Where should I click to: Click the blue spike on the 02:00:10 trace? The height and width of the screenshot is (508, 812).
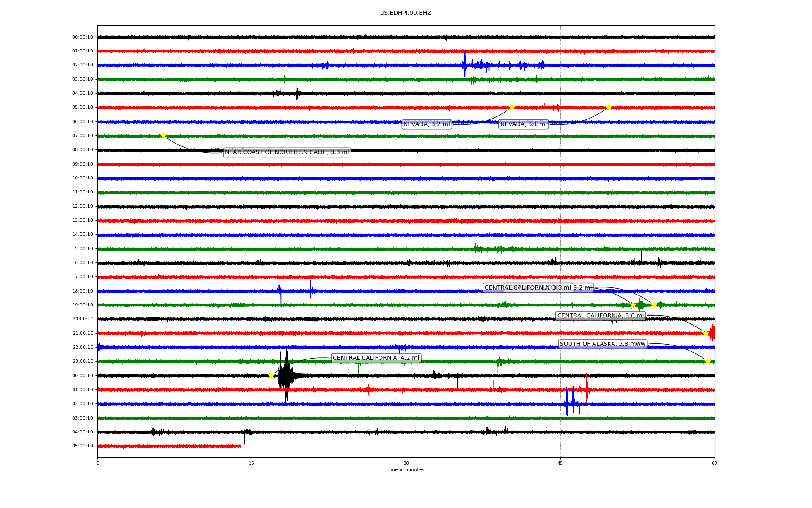click(x=465, y=64)
